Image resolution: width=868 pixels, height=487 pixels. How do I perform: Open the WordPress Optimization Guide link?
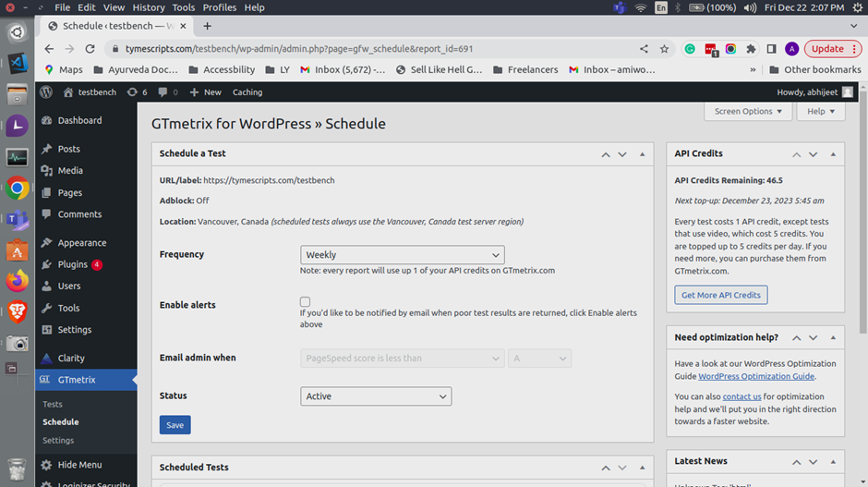756,377
